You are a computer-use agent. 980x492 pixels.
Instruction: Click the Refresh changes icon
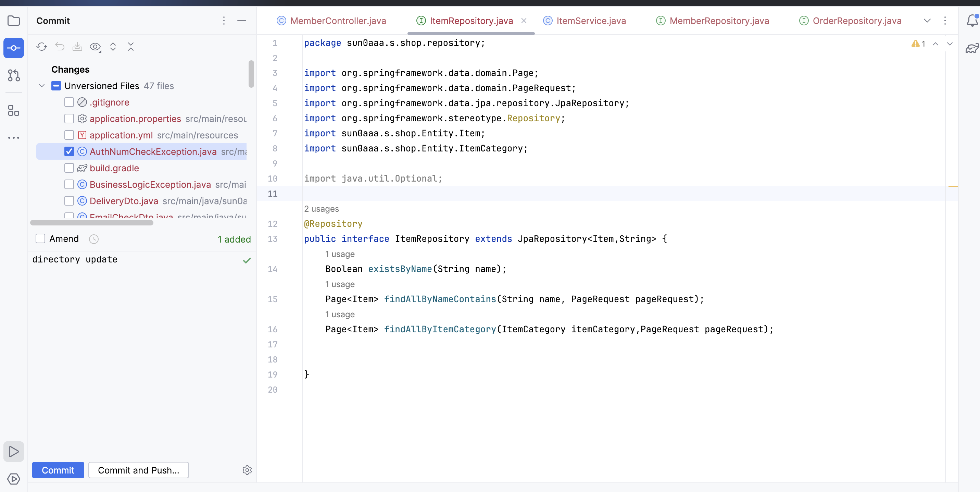coord(42,47)
